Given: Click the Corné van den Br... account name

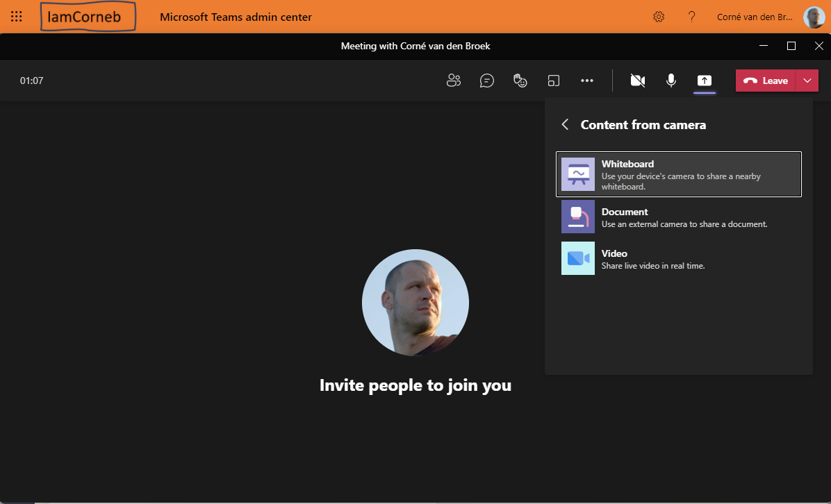Looking at the screenshot, I should 755,17.
